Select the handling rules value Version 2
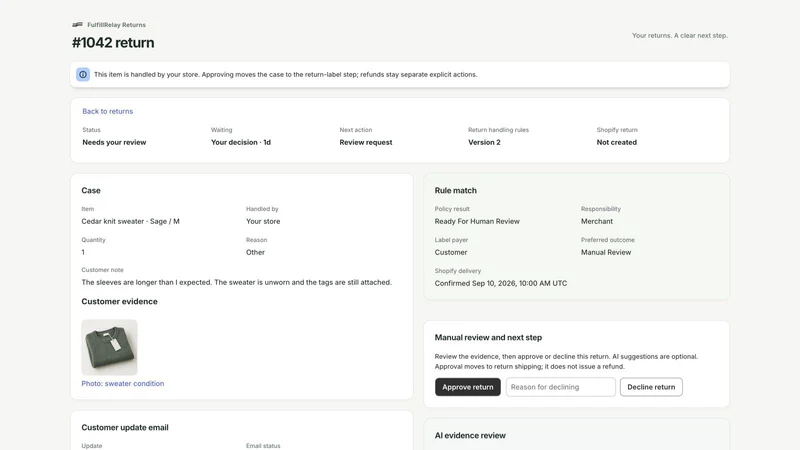 (x=484, y=142)
